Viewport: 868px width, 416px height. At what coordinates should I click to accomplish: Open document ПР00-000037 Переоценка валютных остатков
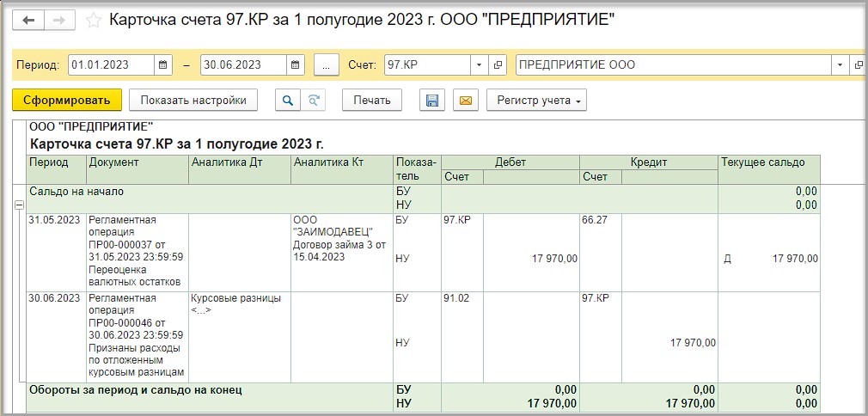point(138,253)
